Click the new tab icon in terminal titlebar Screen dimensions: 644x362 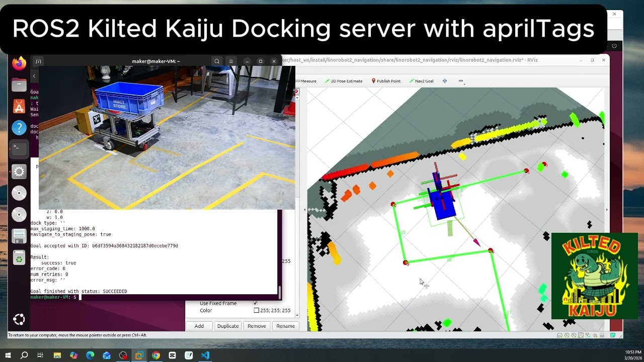(x=38, y=61)
